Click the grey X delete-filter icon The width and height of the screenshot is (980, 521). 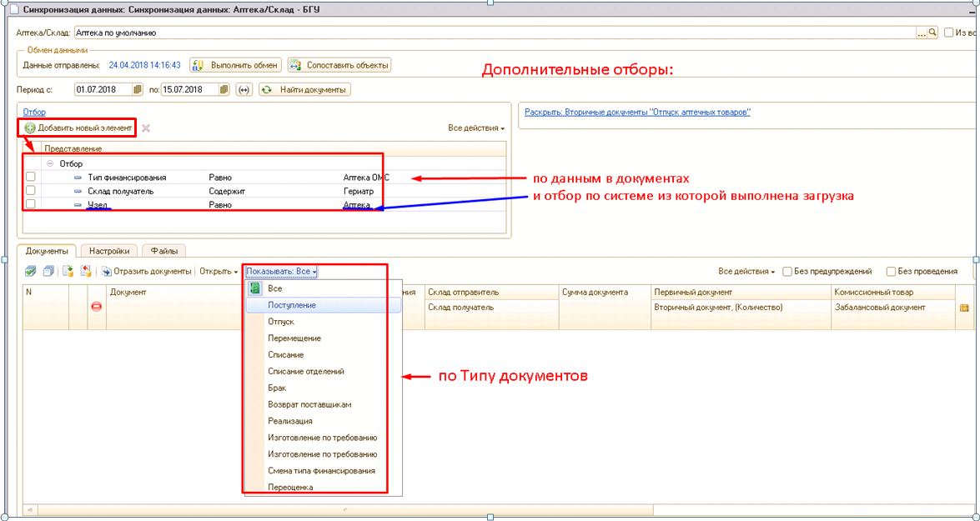(146, 128)
